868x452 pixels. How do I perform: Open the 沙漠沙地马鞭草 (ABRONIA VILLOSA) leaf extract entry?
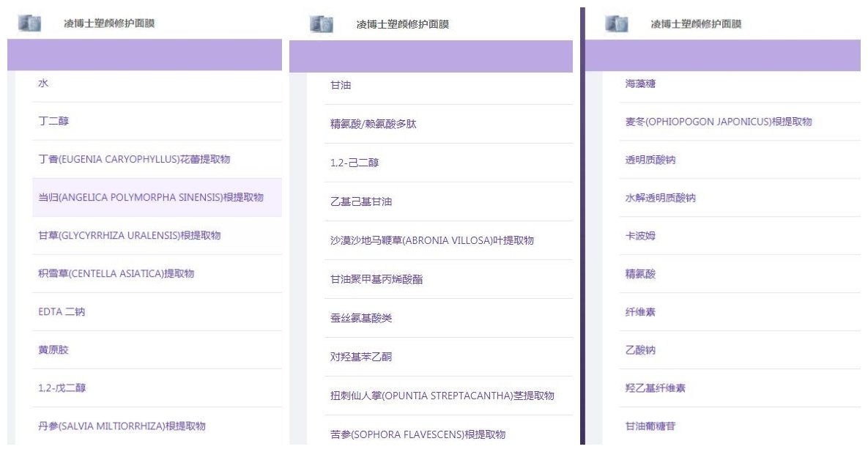click(432, 241)
